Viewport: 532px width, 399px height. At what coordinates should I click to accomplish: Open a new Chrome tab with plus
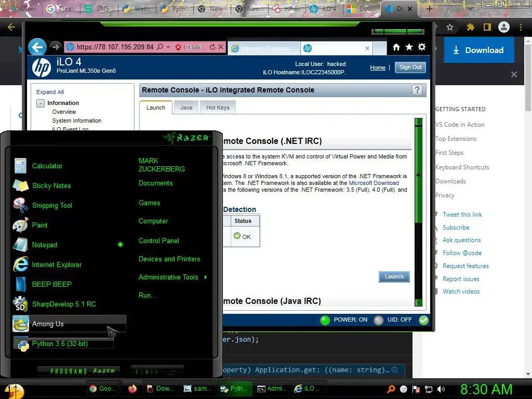(x=429, y=9)
